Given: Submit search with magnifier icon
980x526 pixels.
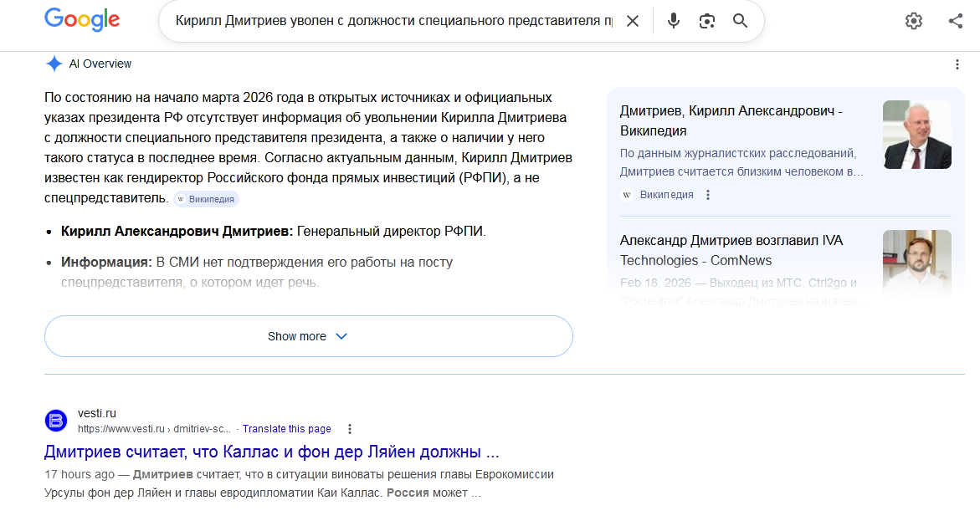Looking at the screenshot, I should tap(740, 21).
